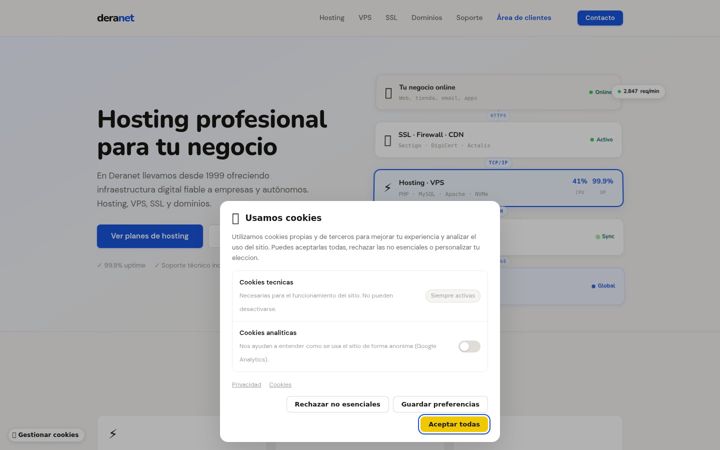
Task: Click the Online status indicator
Action: (x=600, y=92)
